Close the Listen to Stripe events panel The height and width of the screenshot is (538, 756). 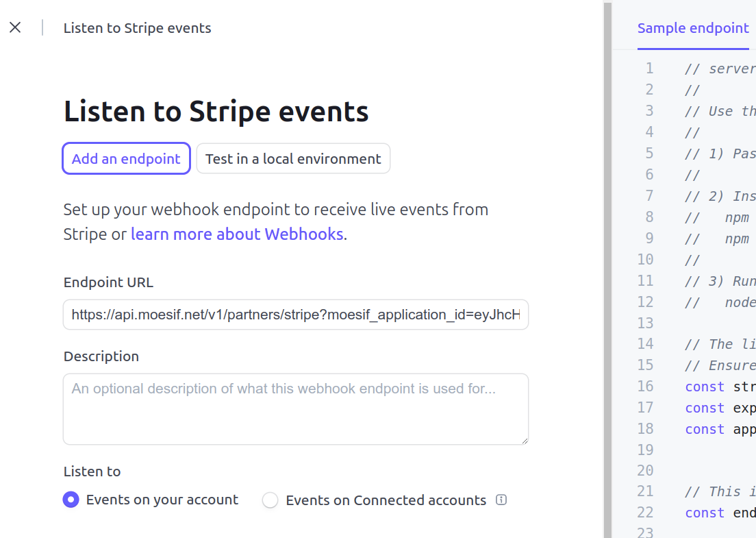point(15,27)
